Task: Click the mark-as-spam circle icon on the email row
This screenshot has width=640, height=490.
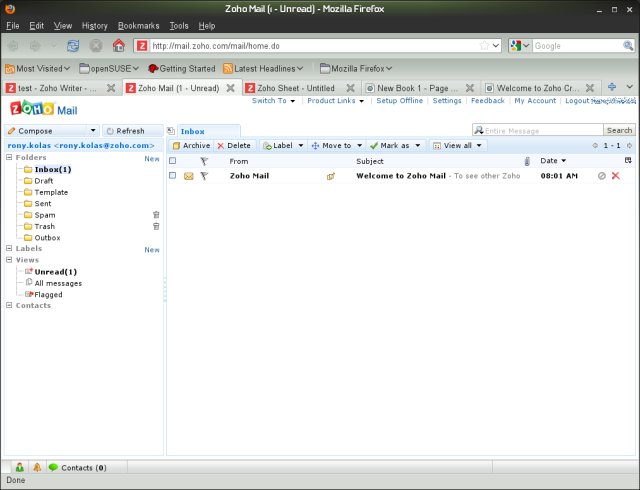Action: pos(601,176)
